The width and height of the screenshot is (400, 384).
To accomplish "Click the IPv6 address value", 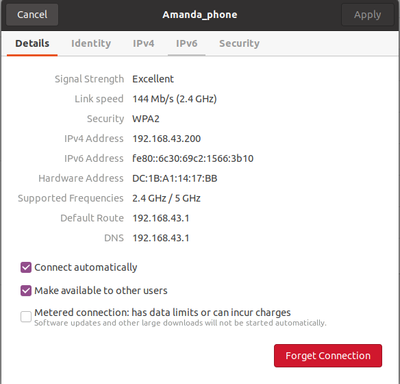I will point(193,158).
